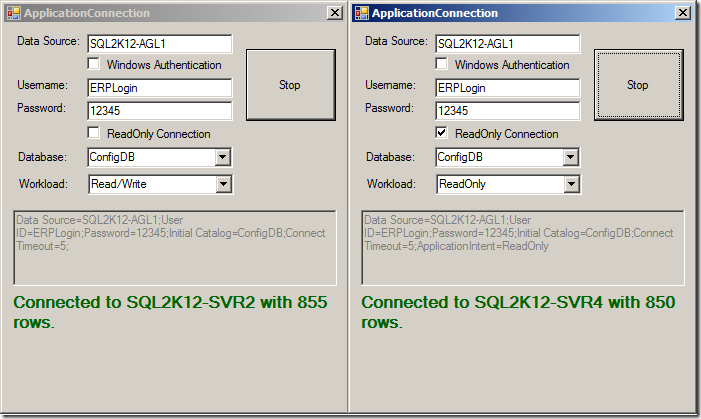Click Database label in left window
The image size is (701, 419).
tap(42, 157)
